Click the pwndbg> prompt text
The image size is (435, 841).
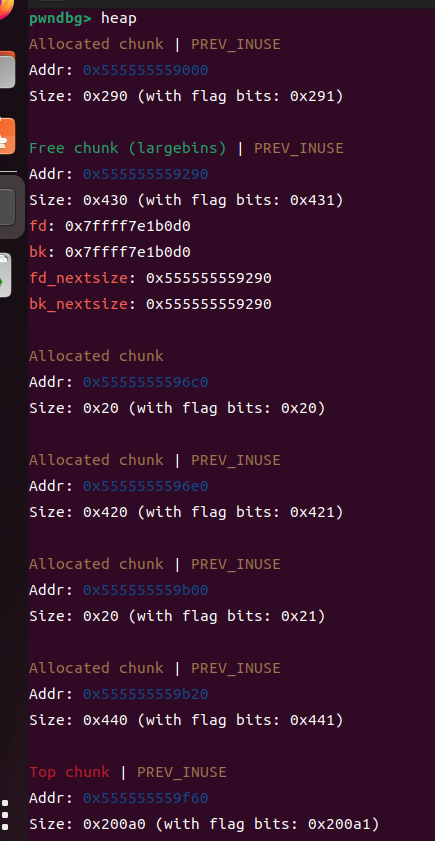click(60, 19)
